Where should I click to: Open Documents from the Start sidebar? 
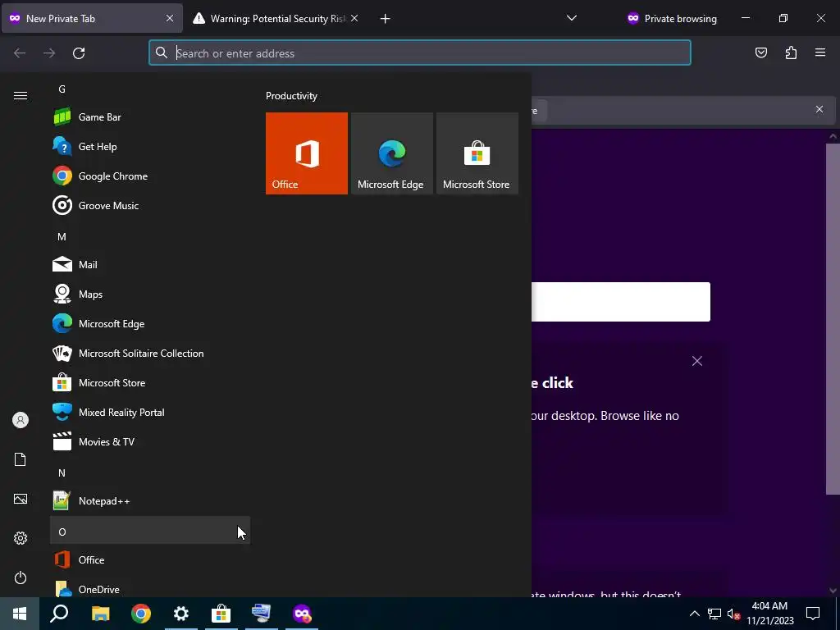tap(21, 459)
